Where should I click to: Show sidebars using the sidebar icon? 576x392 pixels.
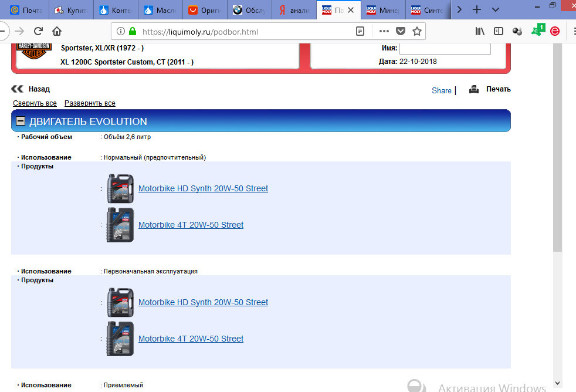[499, 32]
